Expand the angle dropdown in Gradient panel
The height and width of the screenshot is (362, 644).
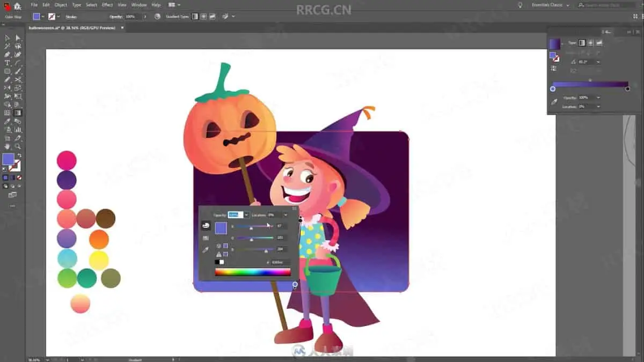tap(598, 62)
